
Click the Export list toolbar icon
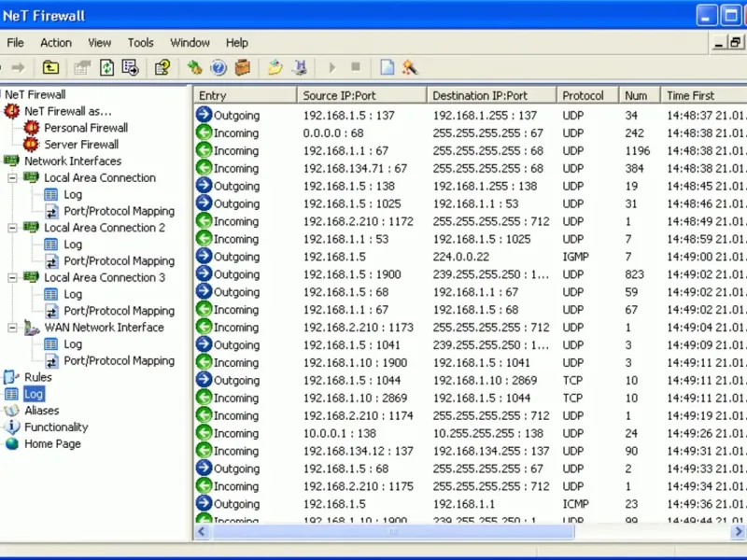[130, 67]
